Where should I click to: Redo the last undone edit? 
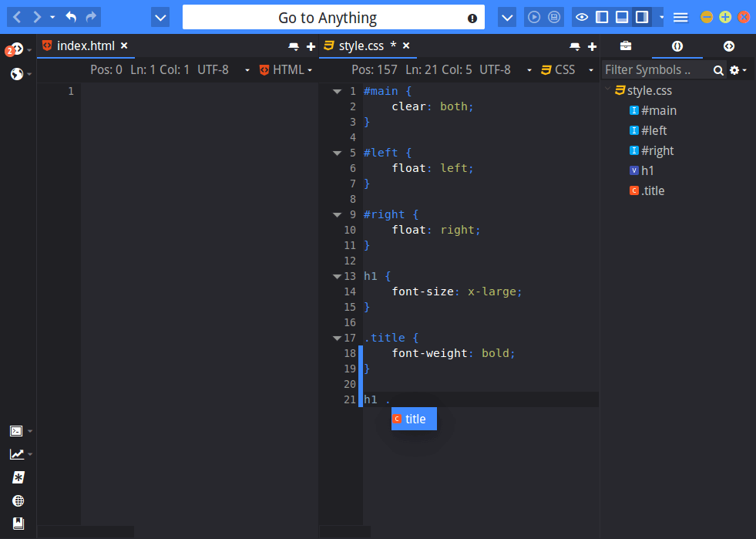[91, 18]
